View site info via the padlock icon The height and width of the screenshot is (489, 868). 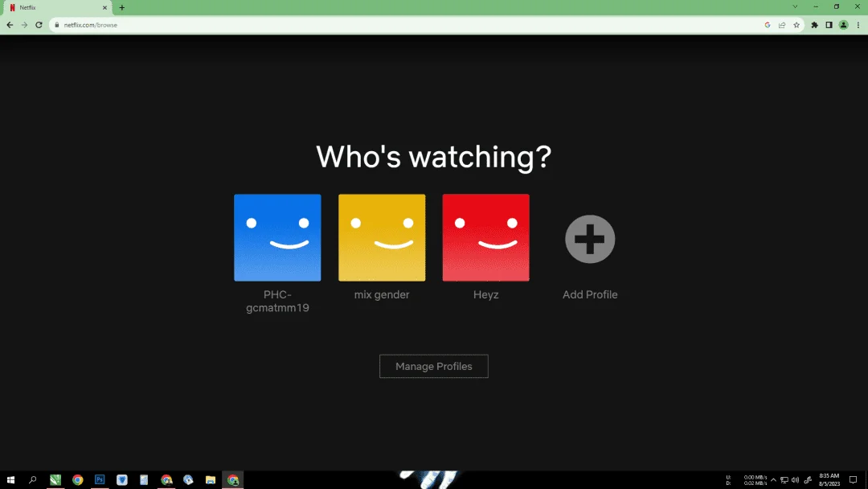point(56,25)
